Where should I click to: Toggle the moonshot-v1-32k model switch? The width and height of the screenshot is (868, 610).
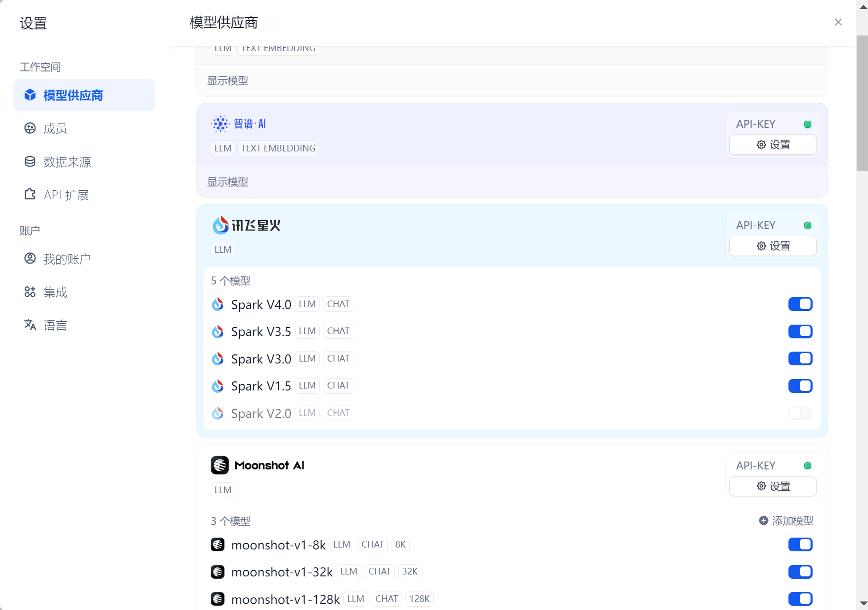[x=800, y=572]
